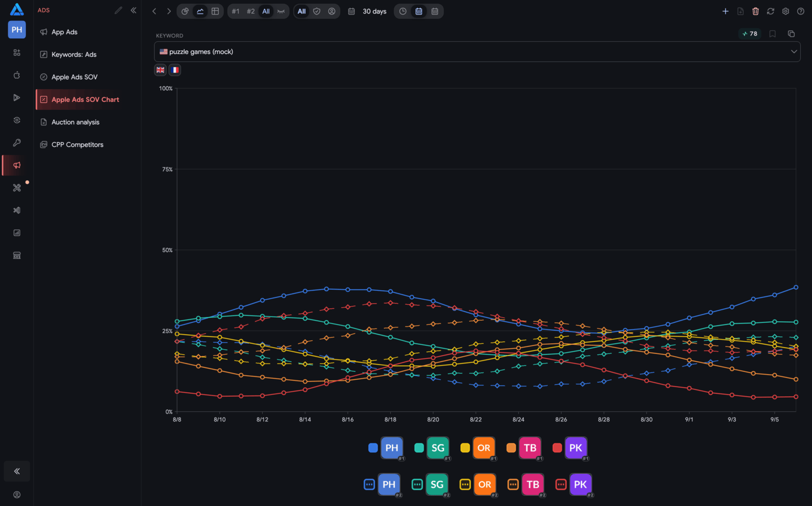Screen dimensions: 812x506
Task: Open the visibility eye section in sidebar
Action: click(x=17, y=120)
